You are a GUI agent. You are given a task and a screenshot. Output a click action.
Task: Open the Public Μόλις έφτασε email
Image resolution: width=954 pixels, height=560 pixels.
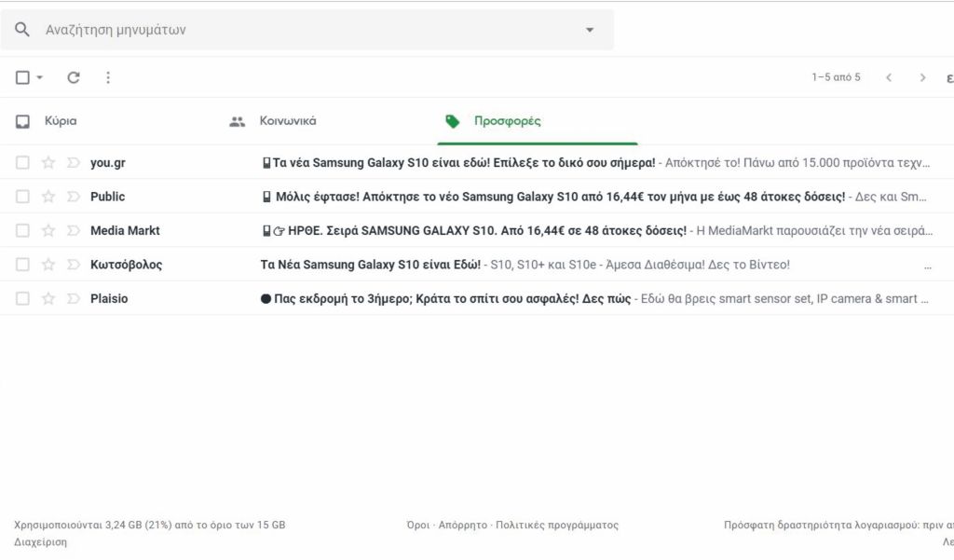tap(477, 197)
